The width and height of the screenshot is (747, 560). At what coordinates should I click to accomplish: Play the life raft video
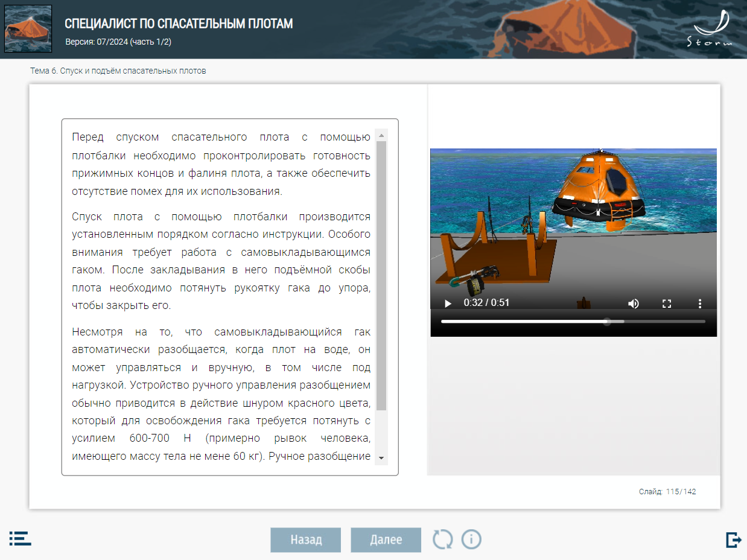[x=447, y=303]
